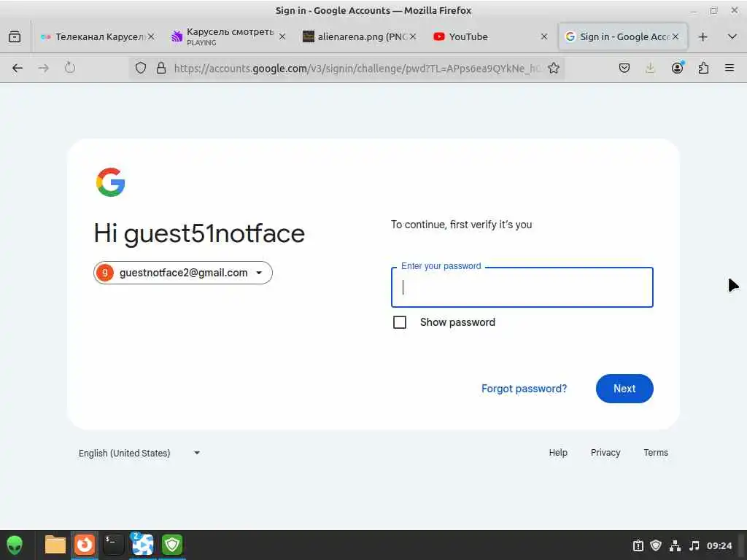
Task: Open the blue app with badge in taskbar
Action: point(142,545)
